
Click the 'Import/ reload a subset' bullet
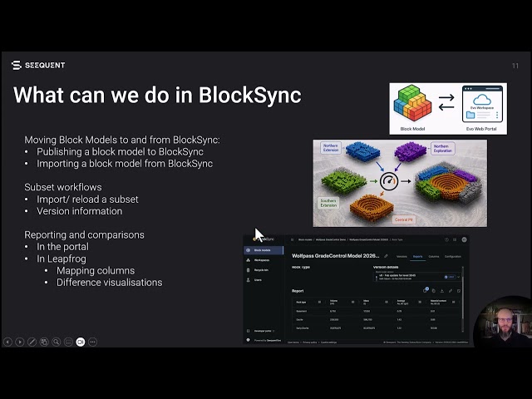87,199
